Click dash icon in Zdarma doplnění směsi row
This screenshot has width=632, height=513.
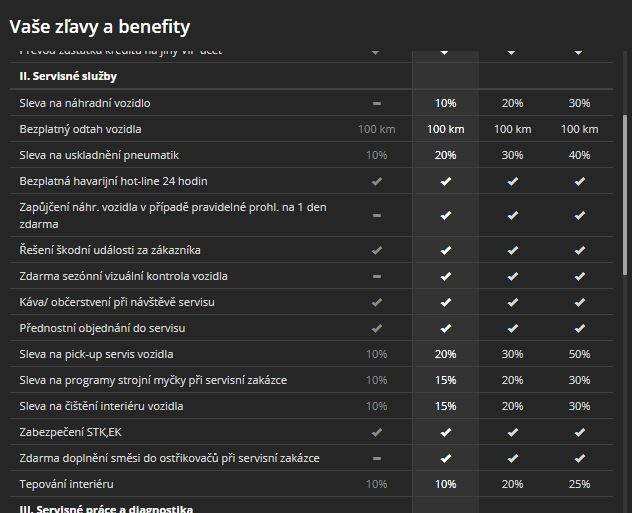376,459
